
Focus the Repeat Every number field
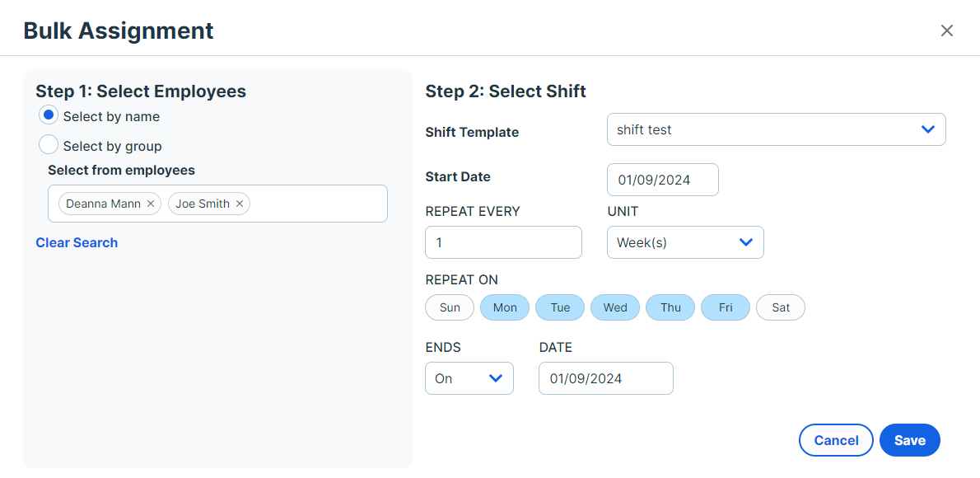click(x=503, y=242)
